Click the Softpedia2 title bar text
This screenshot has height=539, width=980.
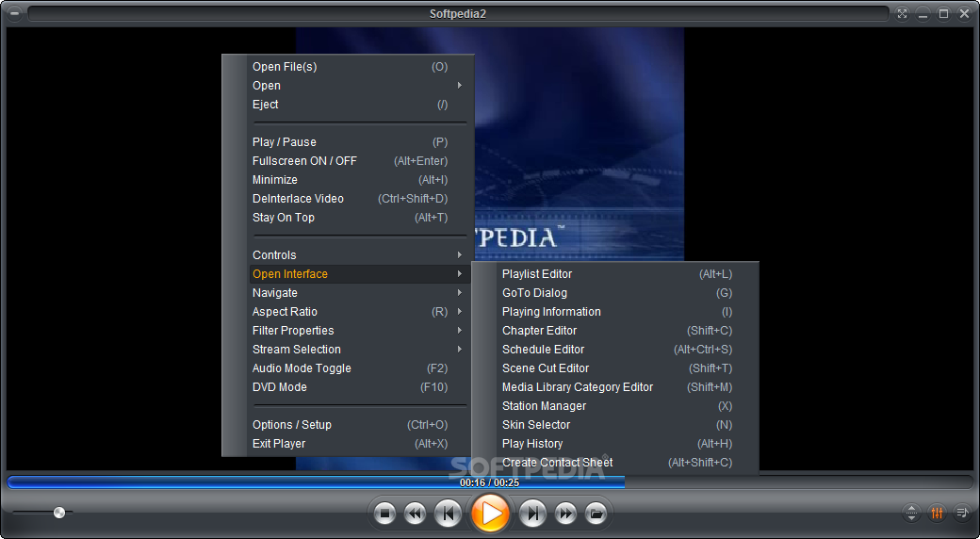tap(458, 13)
